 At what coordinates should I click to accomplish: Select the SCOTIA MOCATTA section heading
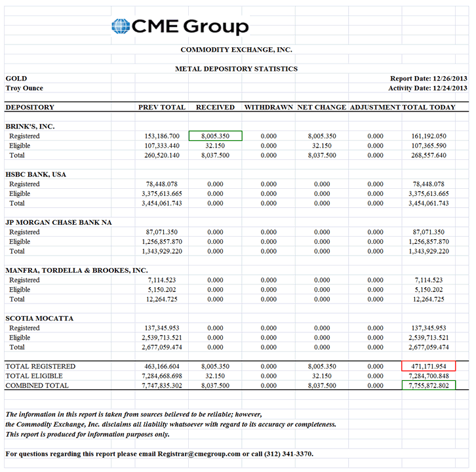[39, 318]
